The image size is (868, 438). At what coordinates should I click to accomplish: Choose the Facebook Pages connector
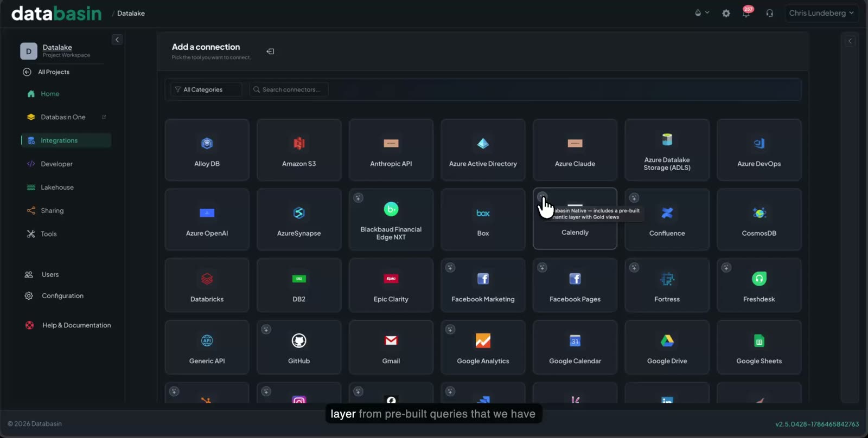pos(575,285)
